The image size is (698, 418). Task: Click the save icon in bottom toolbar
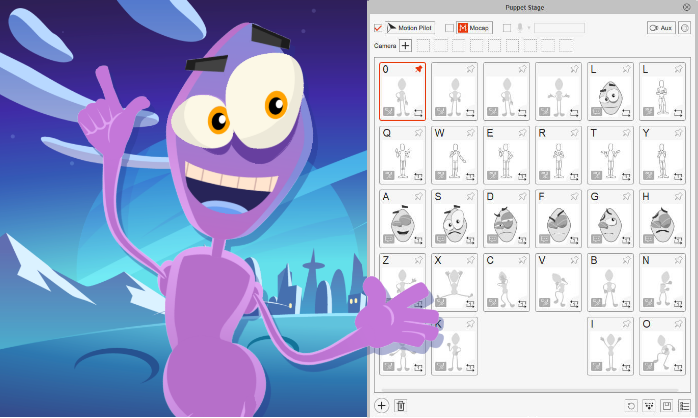pyautogui.click(x=667, y=405)
